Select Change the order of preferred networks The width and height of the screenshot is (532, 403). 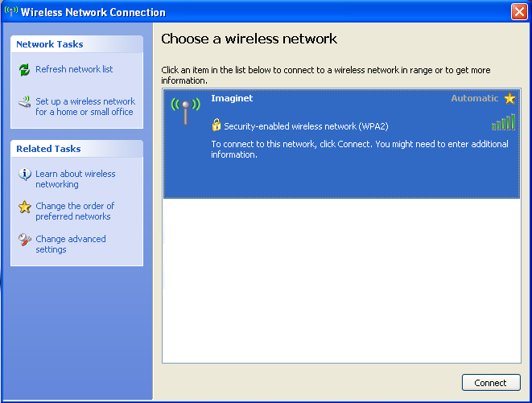[x=75, y=211]
